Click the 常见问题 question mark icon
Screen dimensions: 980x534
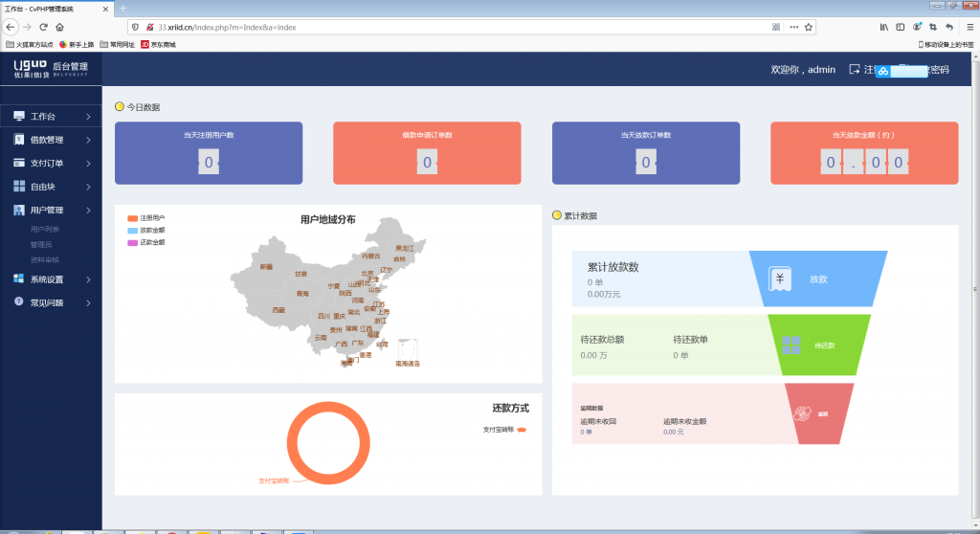(x=19, y=302)
